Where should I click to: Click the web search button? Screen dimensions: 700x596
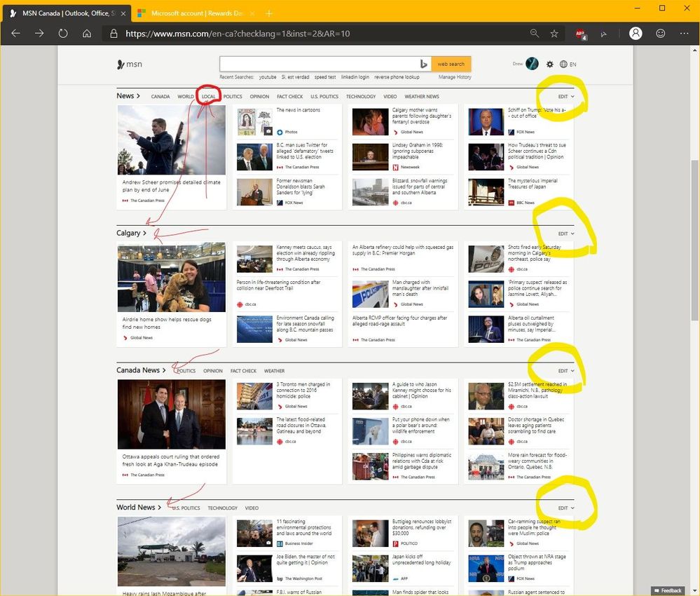[x=451, y=64]
